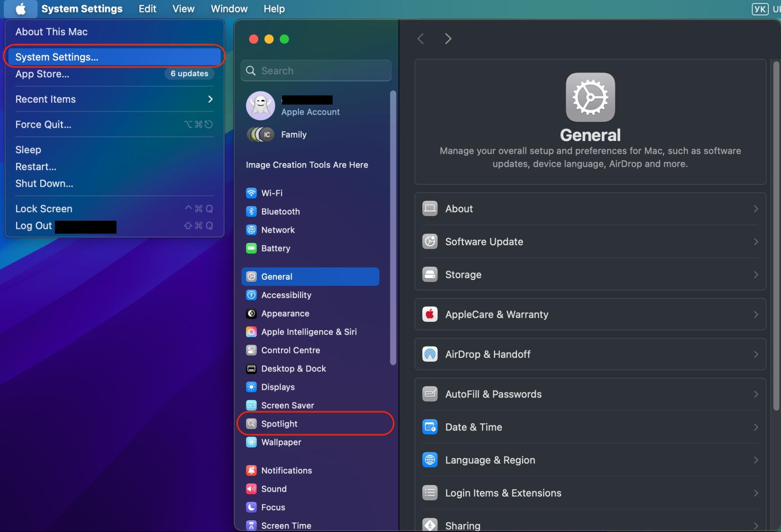Open the Window menu

tap(229, 9)
